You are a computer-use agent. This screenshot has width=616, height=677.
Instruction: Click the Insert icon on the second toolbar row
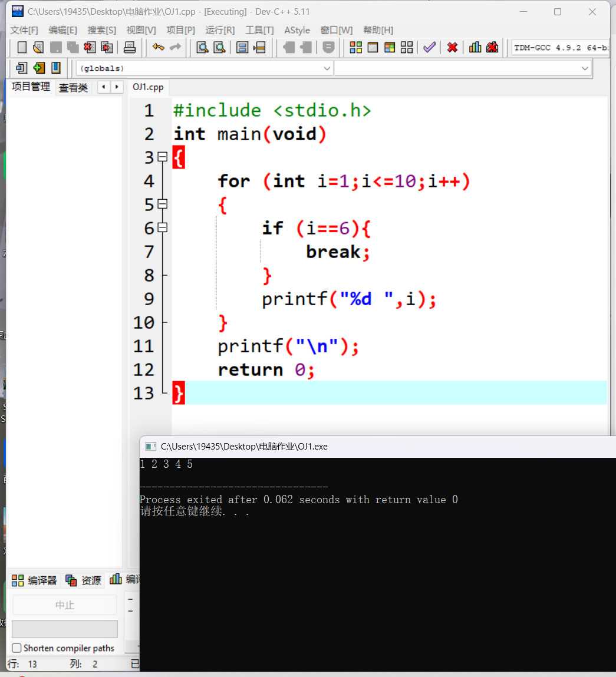tap(21, 68)
